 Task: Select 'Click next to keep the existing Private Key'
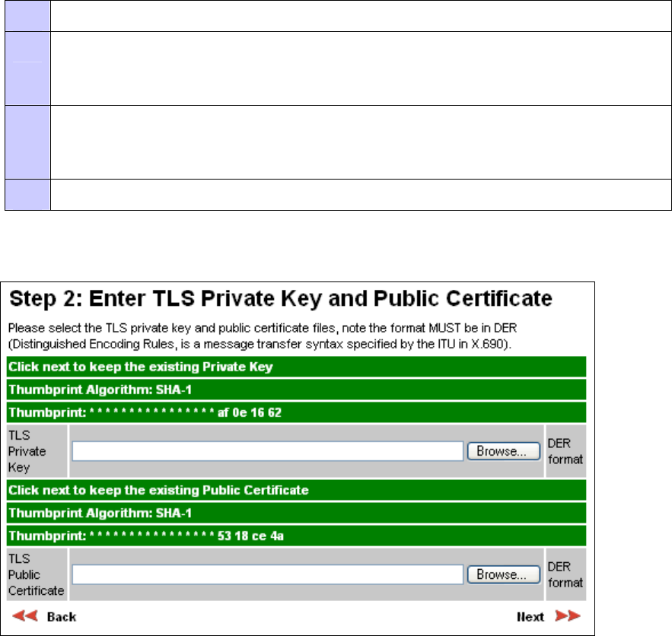click(x=296, y=367)
